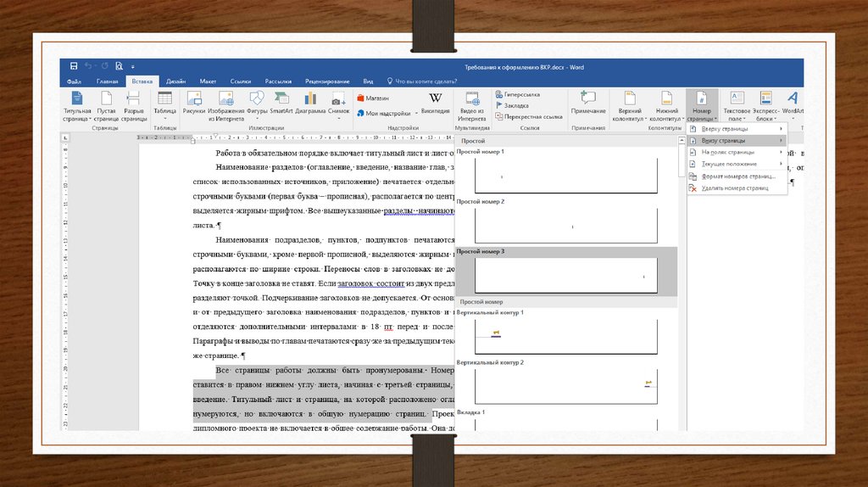
Task: Click the Redo icon in quick access toolbar
Action: point(104,66)
